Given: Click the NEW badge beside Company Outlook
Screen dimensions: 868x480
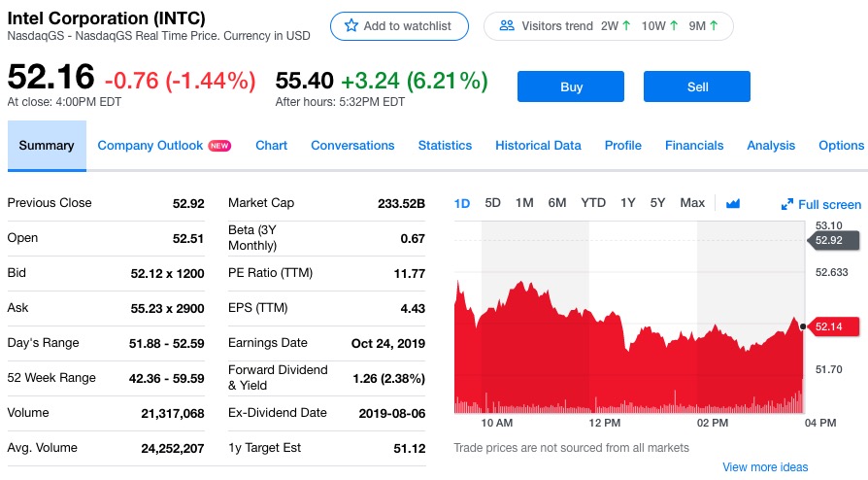Looking at the screenshot, I should point(219,146).
